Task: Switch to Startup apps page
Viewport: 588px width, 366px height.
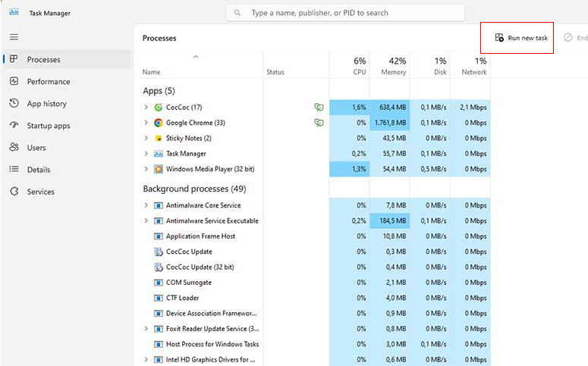Action: pyautogui.click(x=48, y=126)
